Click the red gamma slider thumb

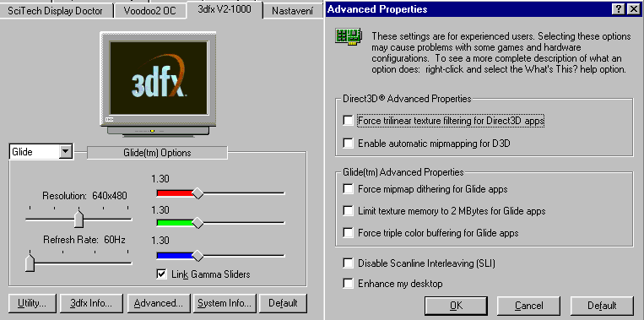198,193
